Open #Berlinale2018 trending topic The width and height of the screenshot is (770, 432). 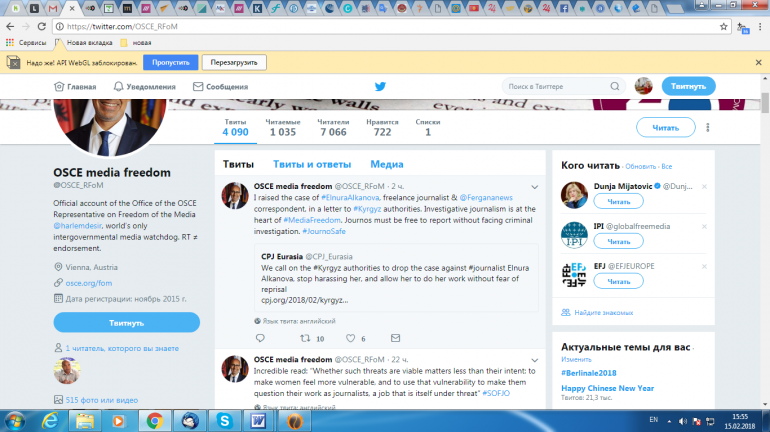[589, 373]
